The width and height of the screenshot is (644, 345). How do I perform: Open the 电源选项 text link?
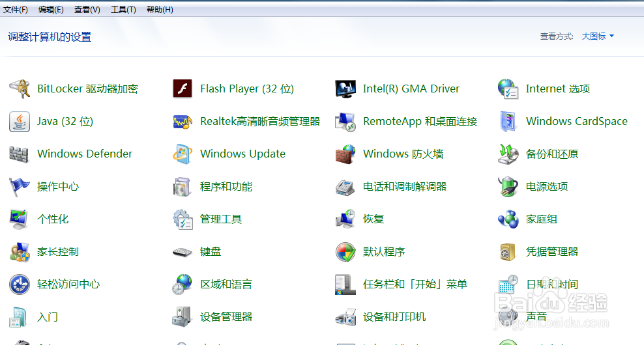pyautogui.click(x=547, y=187)
